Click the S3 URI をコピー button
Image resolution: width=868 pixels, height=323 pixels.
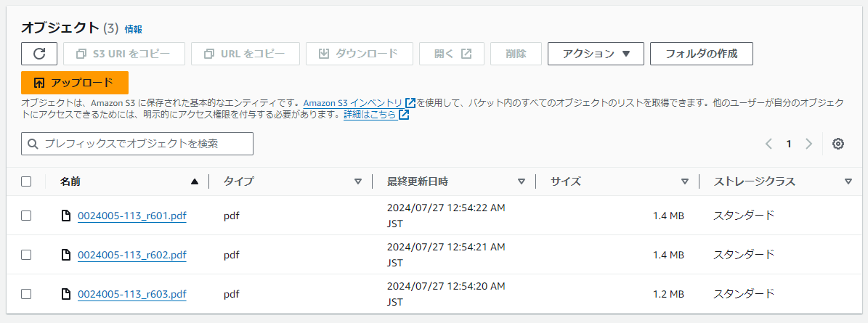pyautogui.click(x=124, y=54)
